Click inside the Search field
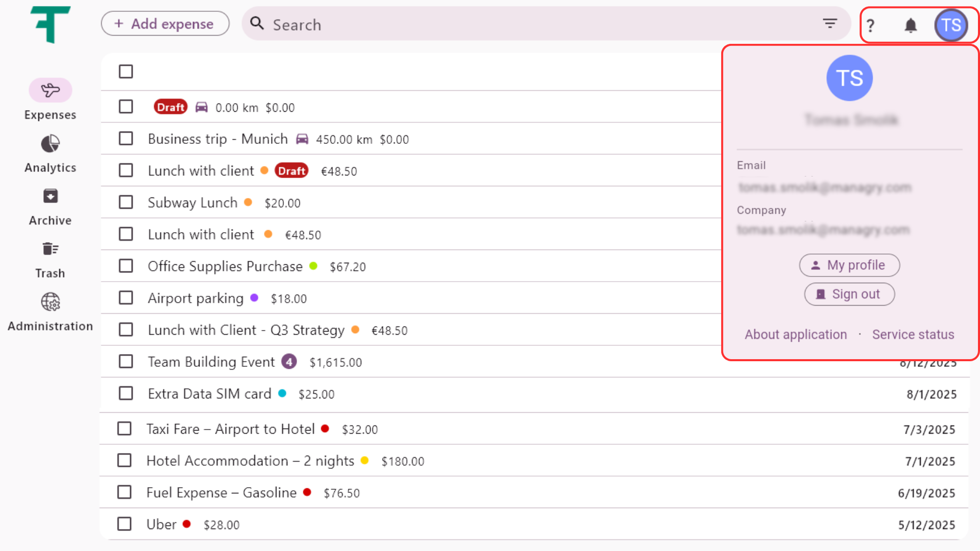The width and height of the screenshot is (980, 551). click(510, 24)
